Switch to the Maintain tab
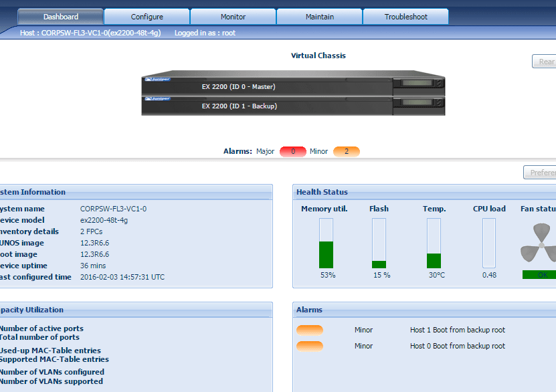 coord(319,16)
